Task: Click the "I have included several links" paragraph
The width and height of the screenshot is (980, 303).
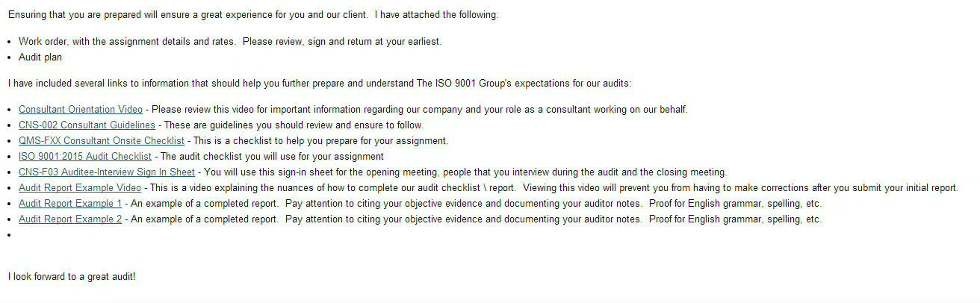Action: point(320,84)
